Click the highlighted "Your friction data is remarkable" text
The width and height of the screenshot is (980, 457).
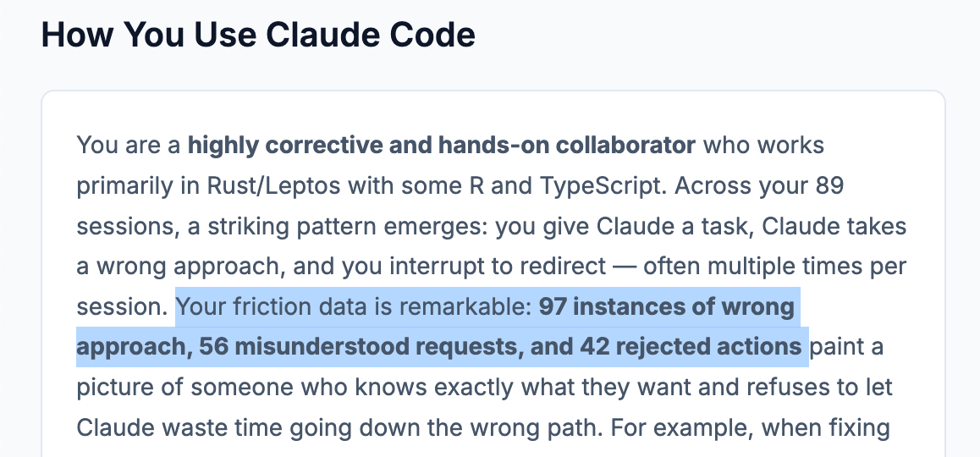tap(353, 306)
